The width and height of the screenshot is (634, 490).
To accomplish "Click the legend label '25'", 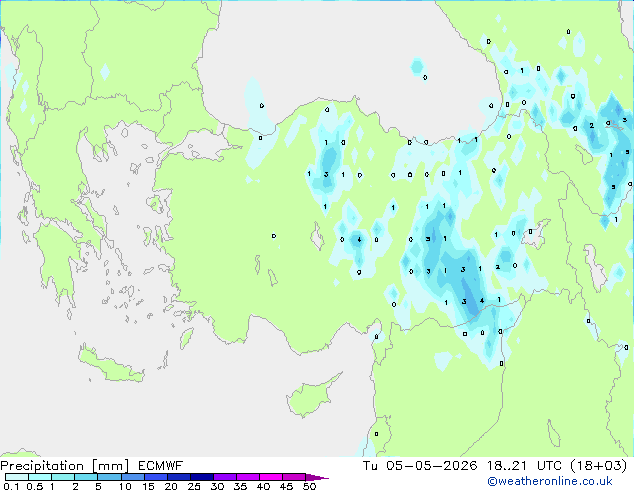I will (194, 486).
